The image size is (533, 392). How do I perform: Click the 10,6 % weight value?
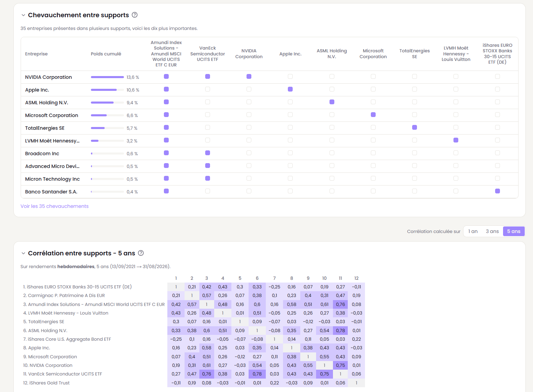(x=133, y=90)
